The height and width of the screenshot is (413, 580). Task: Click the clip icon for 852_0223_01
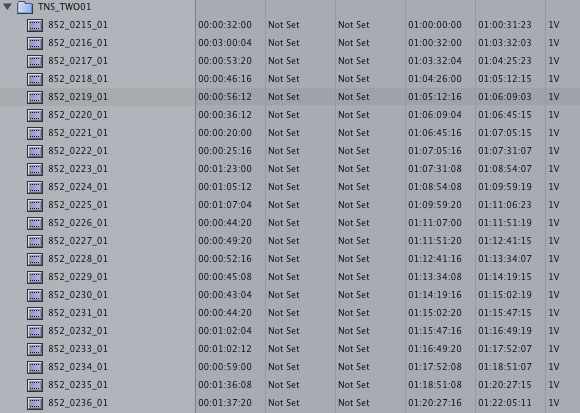(35, 169)
